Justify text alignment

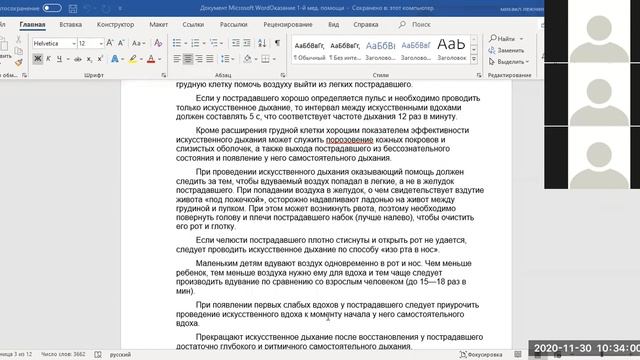click(x=209, y=59)
